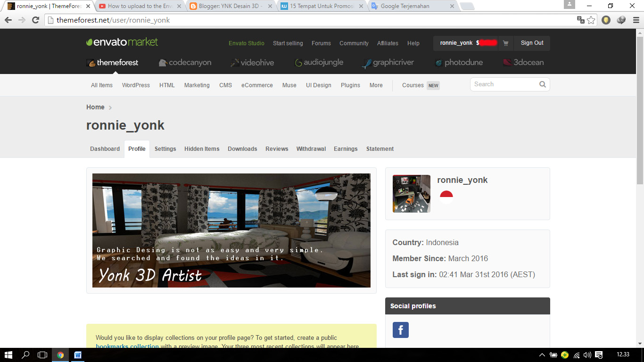Image resolution: width=644 pixels, height=362 pixels.
Task: Bookmark this page with the star icon
Action: click(x=591, y=20)
